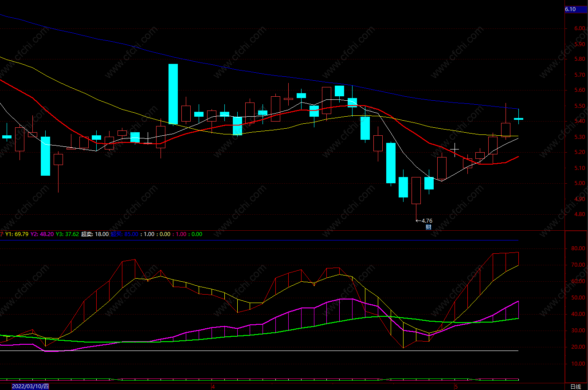Click the 日线 period label
The image size is (588, 390).
click(576, 386)
